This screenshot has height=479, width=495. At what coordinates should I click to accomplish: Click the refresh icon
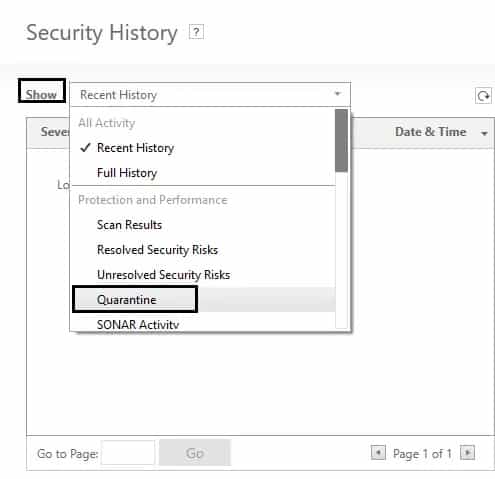(483, 96)
